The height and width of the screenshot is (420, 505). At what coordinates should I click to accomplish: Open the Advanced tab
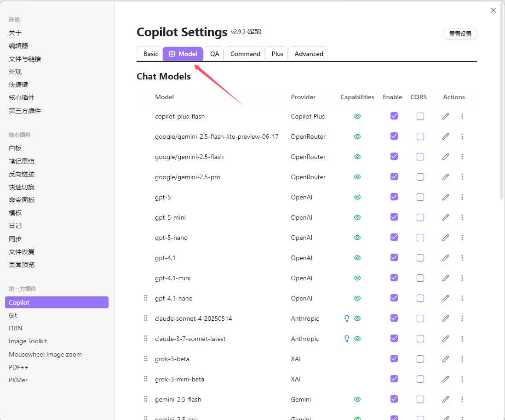(x=309, y=54)
